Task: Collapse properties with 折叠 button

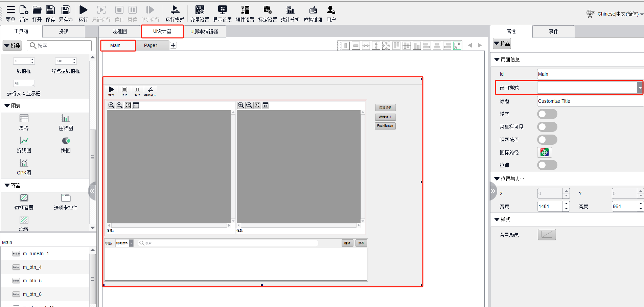Action: (x=502, y=43)
